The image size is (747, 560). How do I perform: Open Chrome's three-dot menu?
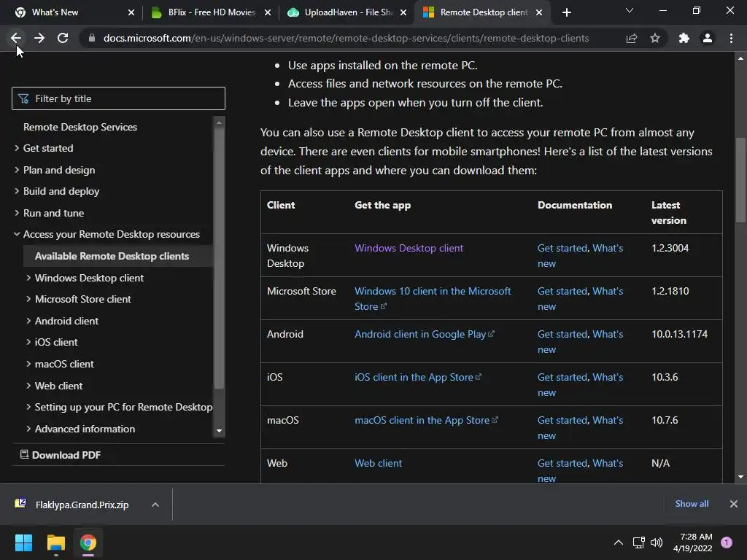click(x=731, y=38)
